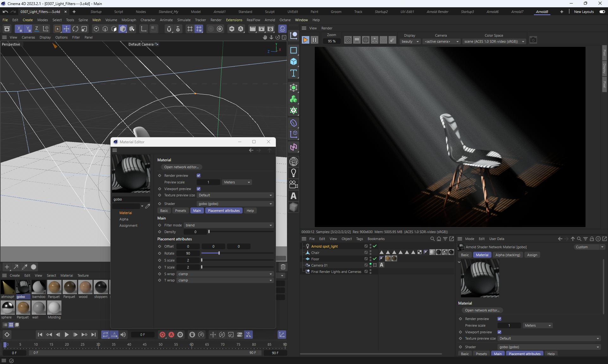Click the Light bulb object icon

294,173
